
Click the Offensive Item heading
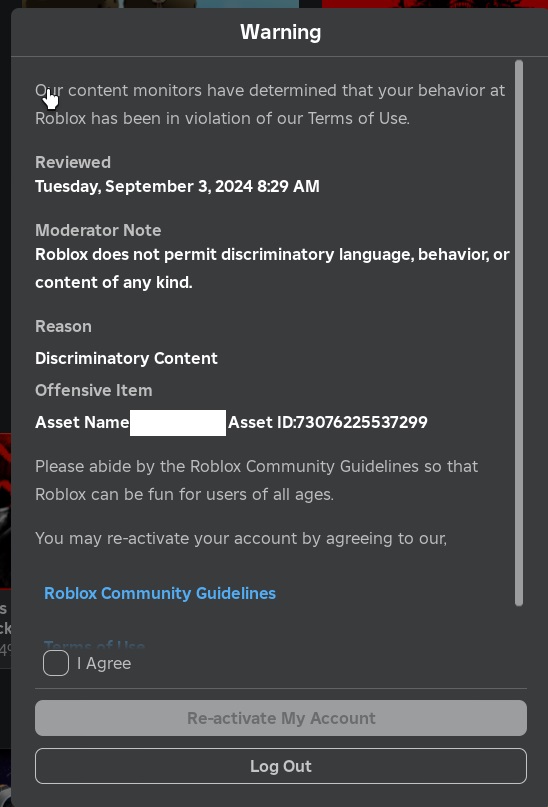[94, 390]
